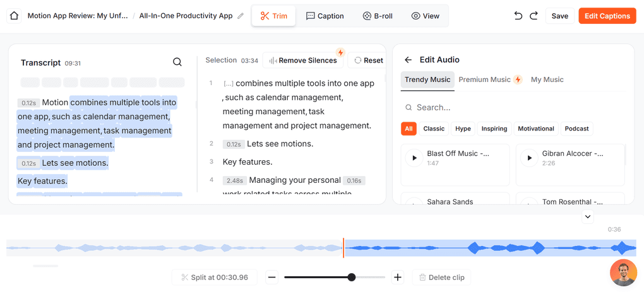This screenshot has height=292, width=644.
Task: Open the View tab
Action: point(426,16)
